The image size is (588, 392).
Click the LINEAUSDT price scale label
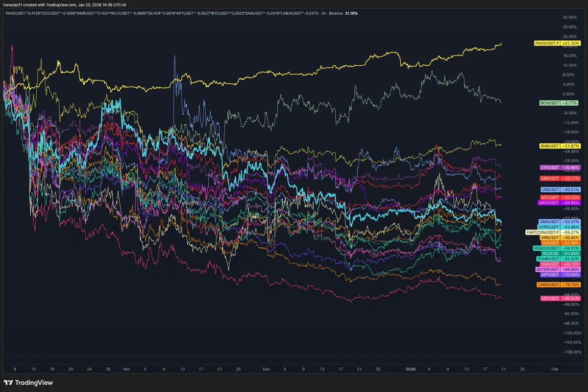[559, 284]
